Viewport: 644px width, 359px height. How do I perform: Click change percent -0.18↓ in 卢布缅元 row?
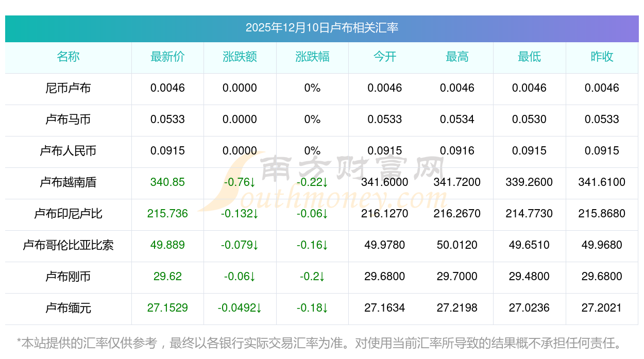pos(312,308)
